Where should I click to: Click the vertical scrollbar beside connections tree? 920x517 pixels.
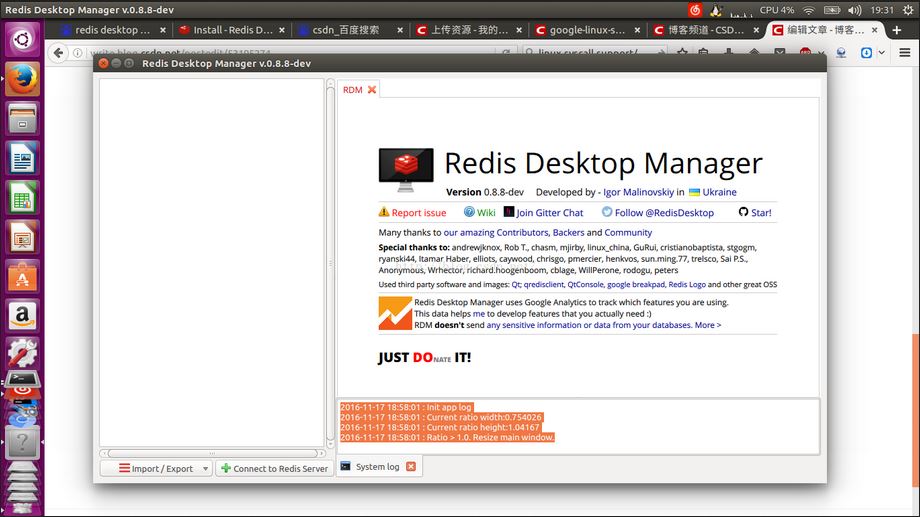(330, 263)
